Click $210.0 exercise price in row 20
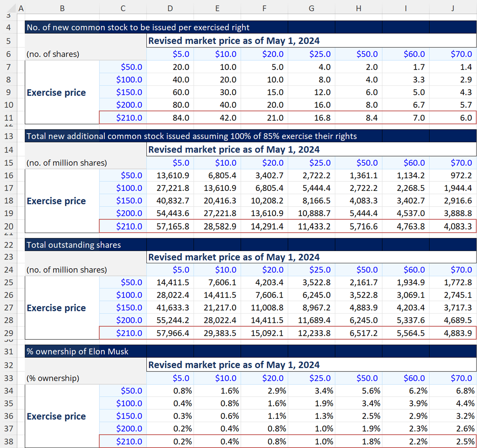This screenshot has width=477, height=448. point(129,226)
